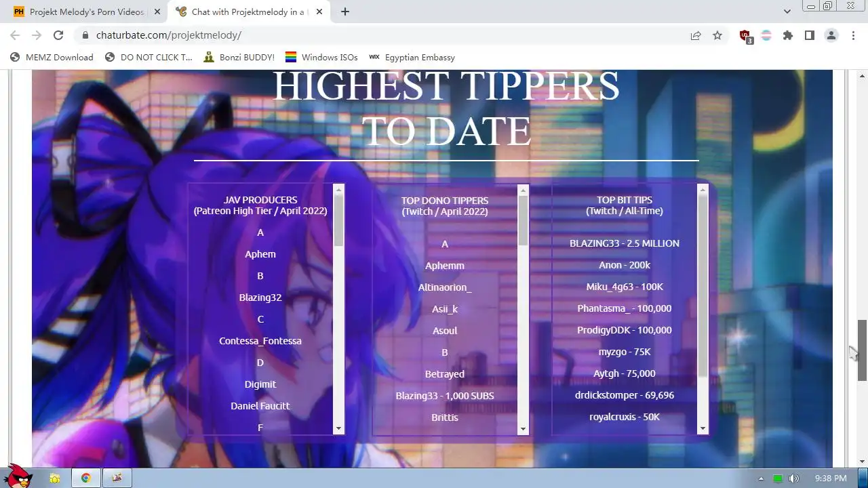Click the page scrollbar up arrow
Viewport: 868px width, 488px height.
pos(862,75)
